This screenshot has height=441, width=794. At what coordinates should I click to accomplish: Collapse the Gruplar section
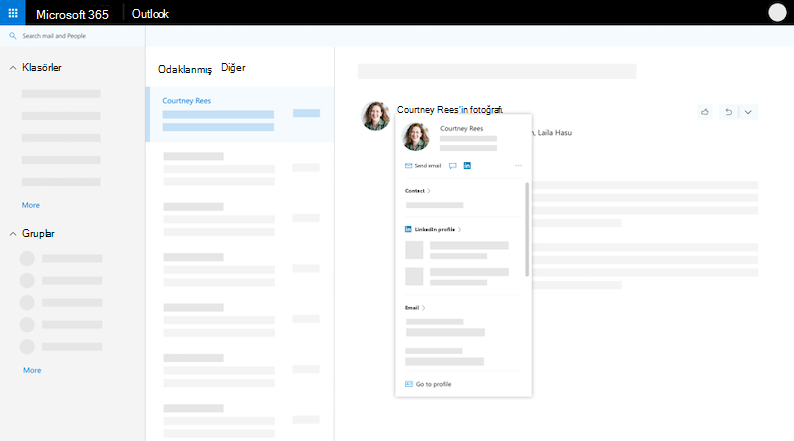(x=13, y=234)
